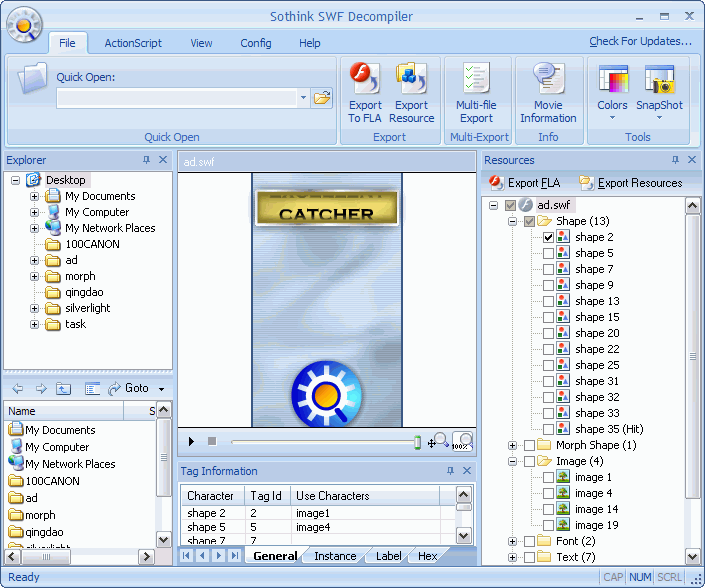The height and width of the screenshot is (588, 705).
Task: Click the playback progress slider track
Action: (x=320, y=441)
